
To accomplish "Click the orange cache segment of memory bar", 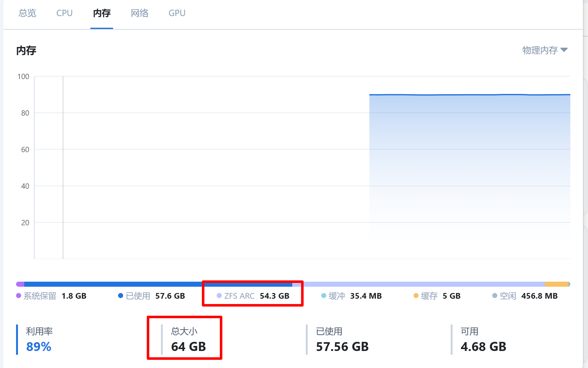I will (x=557, y=284).
